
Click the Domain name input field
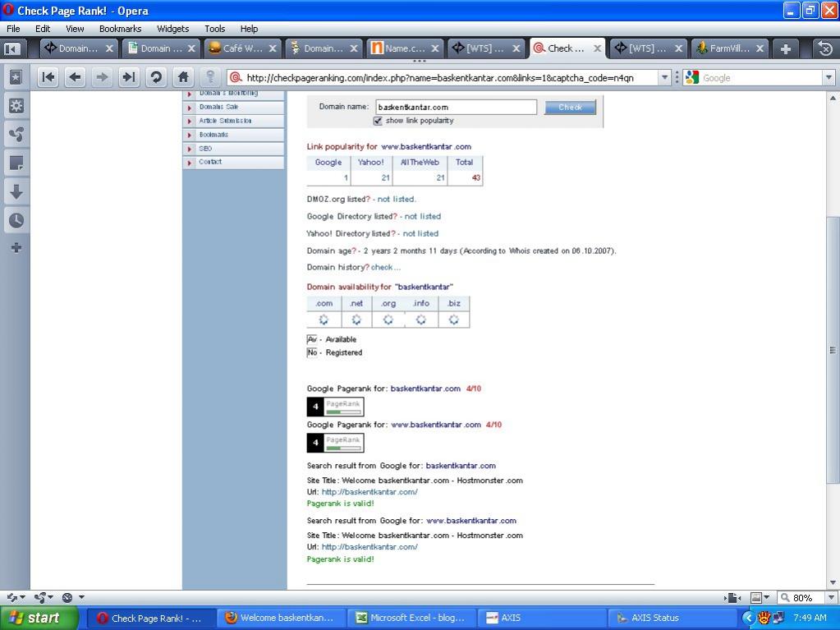(456, 107)
